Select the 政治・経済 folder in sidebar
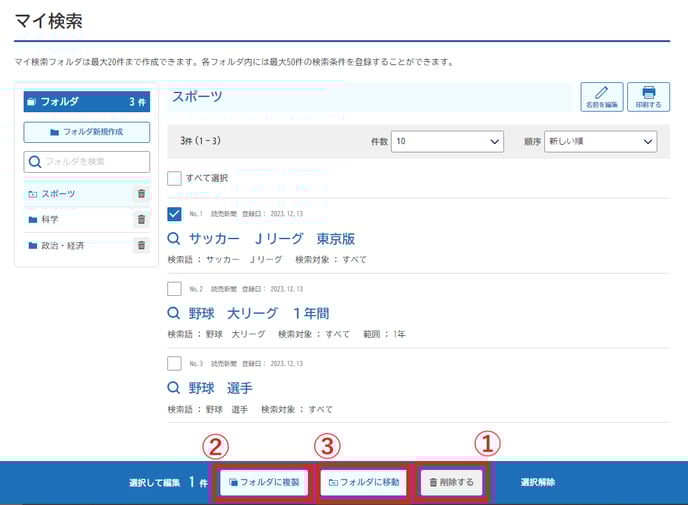Image resolution: width=688 pixels, height=505 pixels. click(x=62, y=245)
